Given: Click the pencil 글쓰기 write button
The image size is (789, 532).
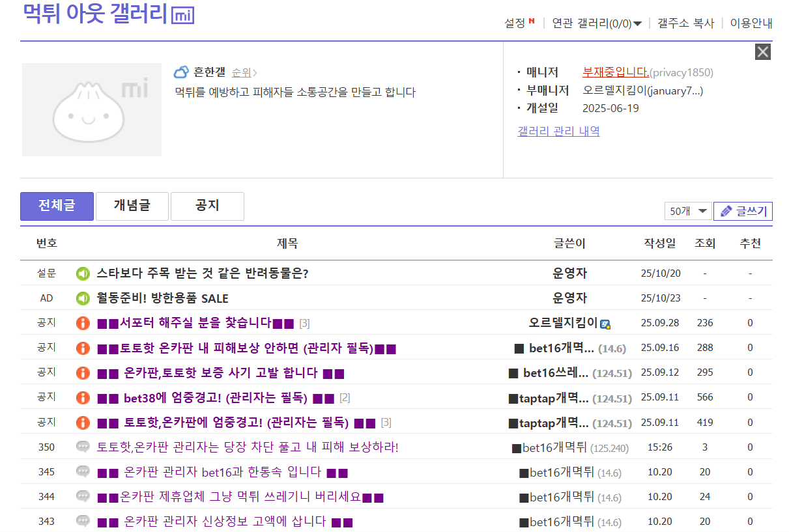Looking at the screenshot, I should tap(743, 211).
